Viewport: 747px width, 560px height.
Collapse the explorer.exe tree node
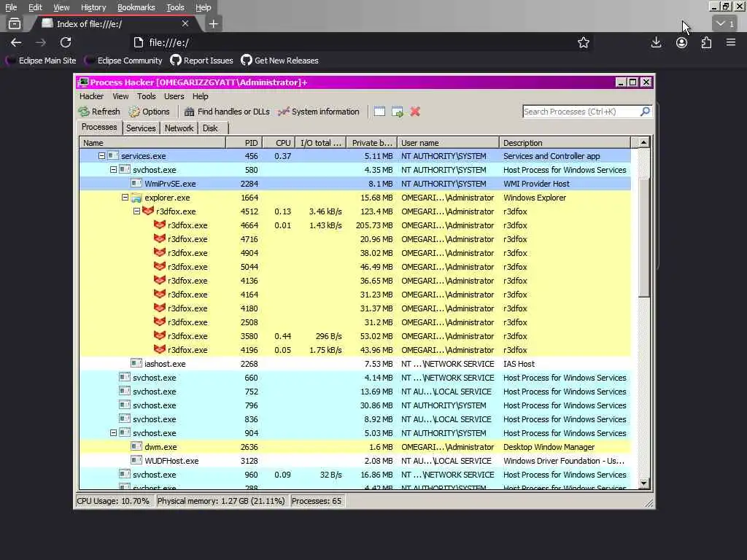(x=125, y=197)
